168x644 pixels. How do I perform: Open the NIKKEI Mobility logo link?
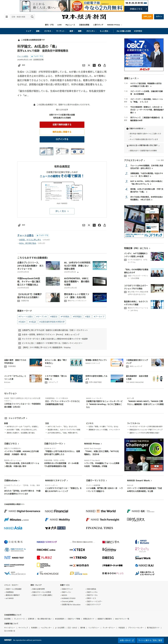(57, 519)
